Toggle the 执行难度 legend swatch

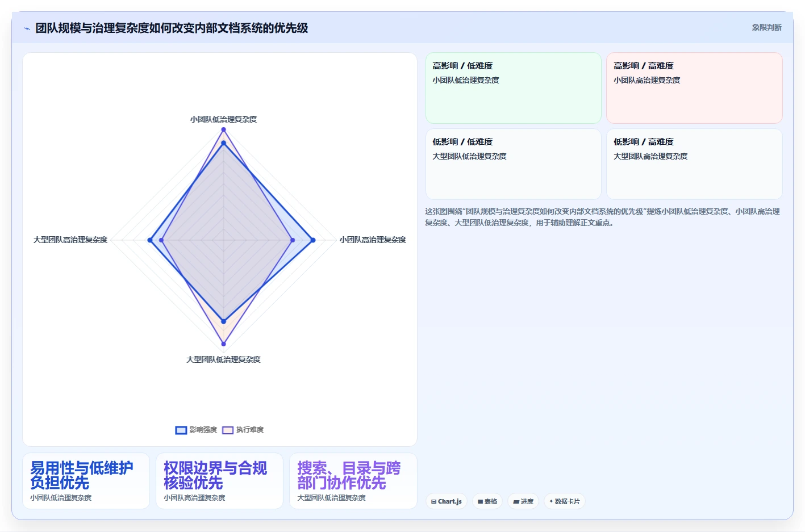(228, 430)
